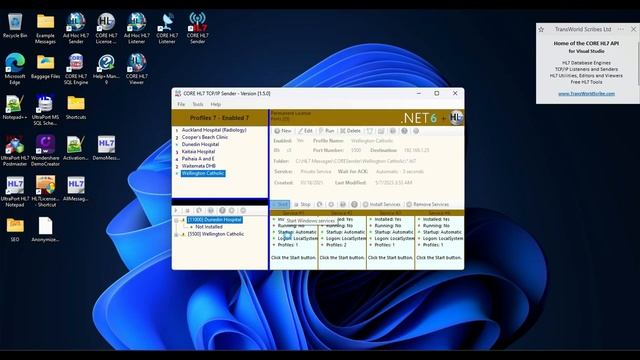Click the Anonymize file desktop icon
The width and height of the screenshot is (640, 360).
[45, 229]
